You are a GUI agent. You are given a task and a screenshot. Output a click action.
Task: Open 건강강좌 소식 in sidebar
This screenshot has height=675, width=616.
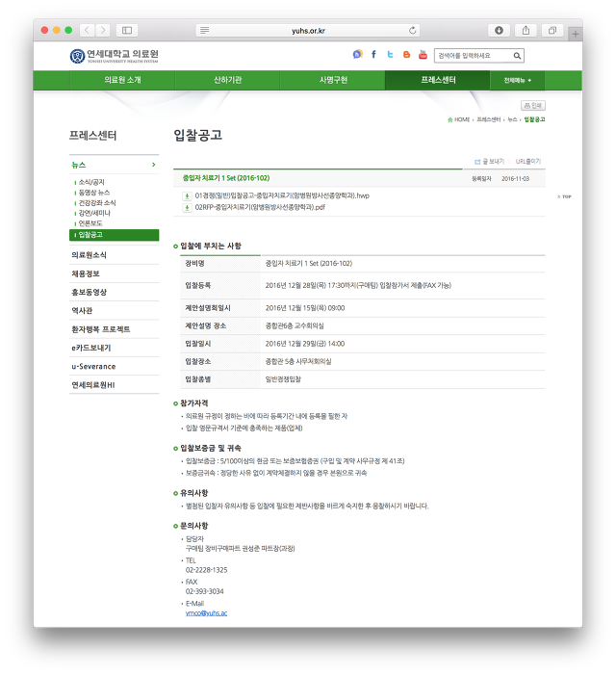coord(97,203)
